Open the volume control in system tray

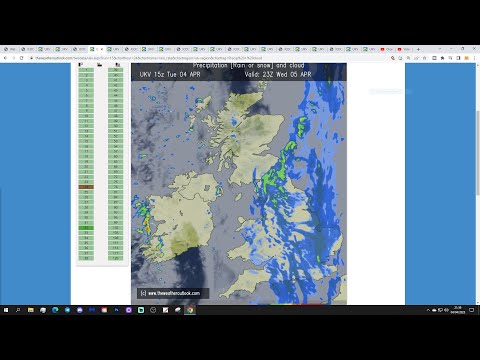pyautogui.click(x=446, y=310)
